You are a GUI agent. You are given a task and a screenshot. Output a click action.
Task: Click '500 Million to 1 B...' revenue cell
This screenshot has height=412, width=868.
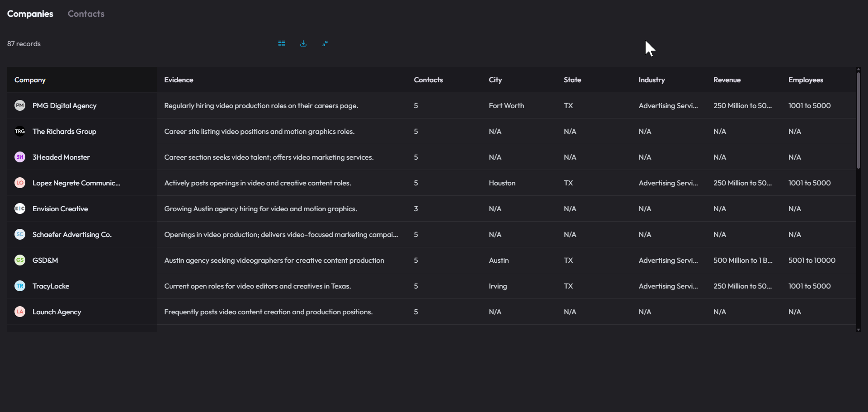[x=743, y=260]
